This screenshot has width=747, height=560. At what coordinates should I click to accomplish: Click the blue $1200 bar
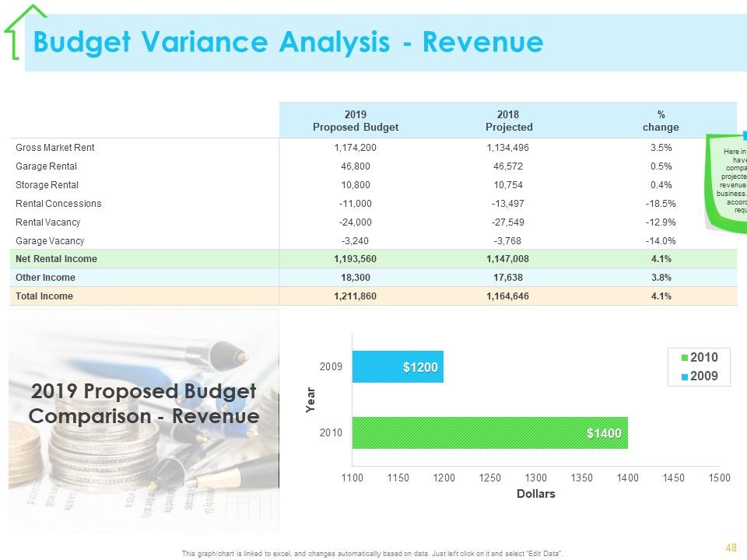(398, 366)
